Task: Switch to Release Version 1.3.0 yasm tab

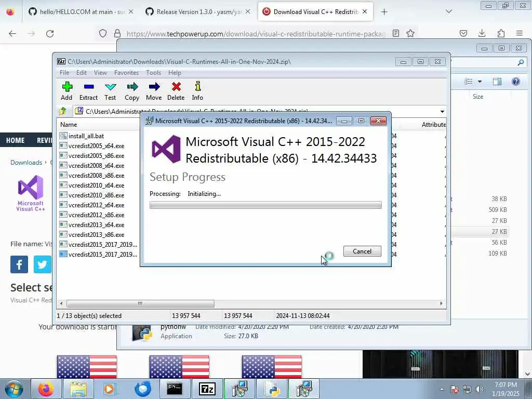Action: (198, 11)
